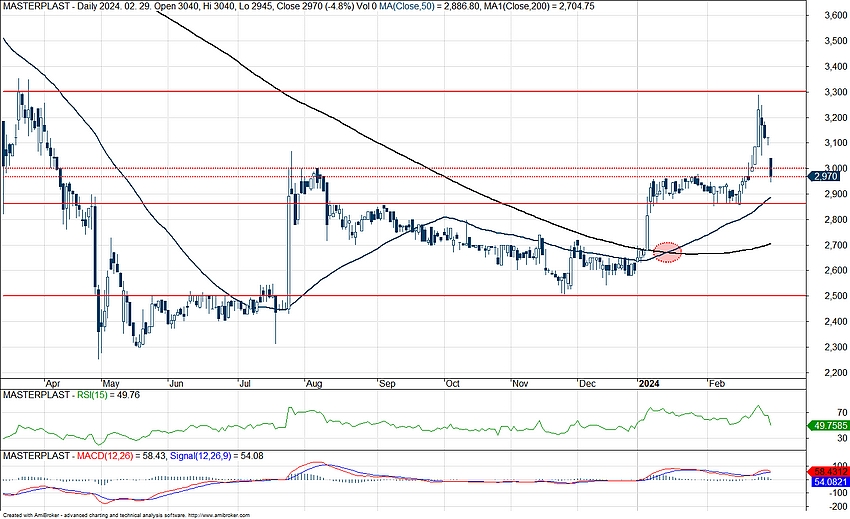The width and height of the screenshot is (850, 519).
Task: Click the Nov month label on time axis
Action: coord(520,384)
